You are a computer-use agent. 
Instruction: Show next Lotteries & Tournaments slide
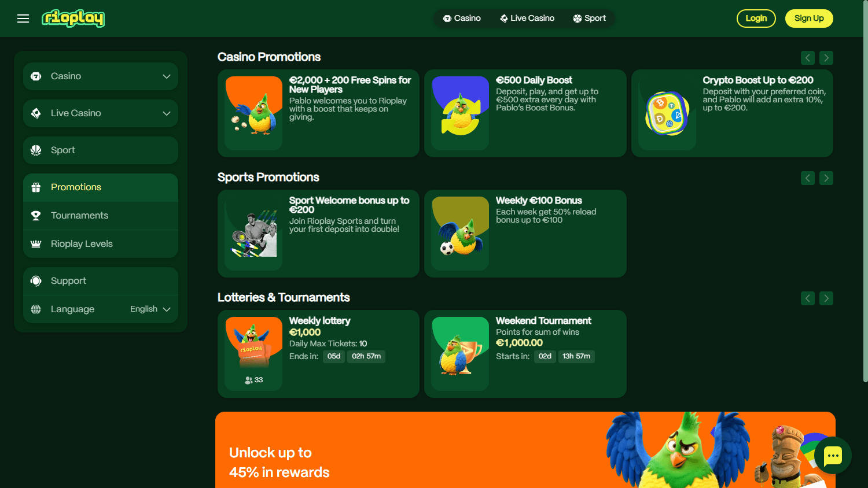[x=826, y=298]
